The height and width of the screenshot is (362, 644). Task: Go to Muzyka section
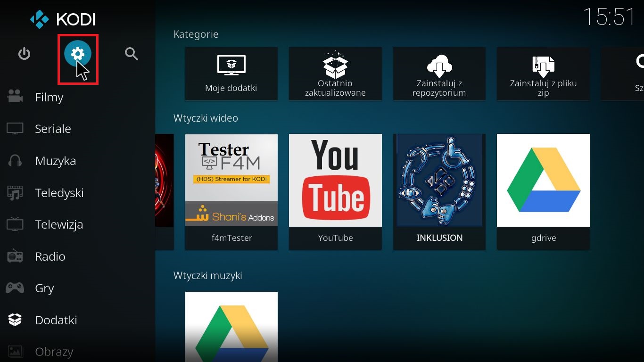pyautogui.click(x=55, y=161)
